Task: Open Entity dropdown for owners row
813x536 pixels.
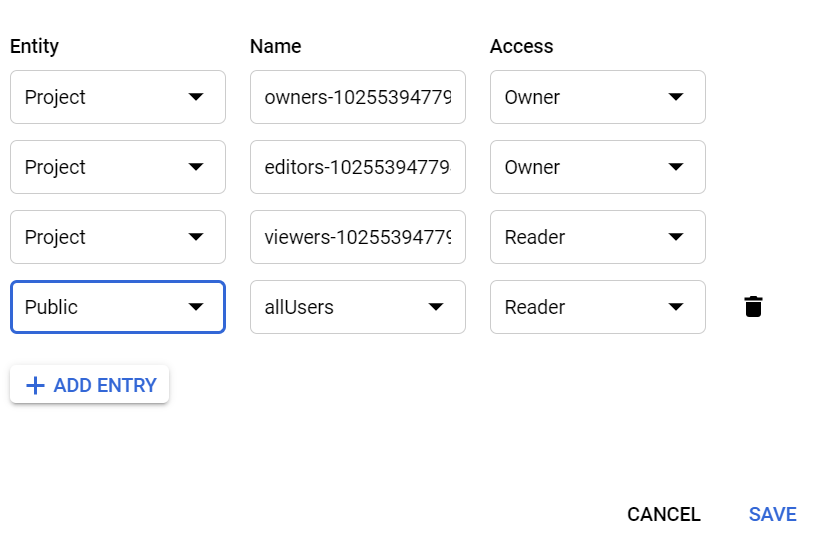Action: (x=117, y=97)
